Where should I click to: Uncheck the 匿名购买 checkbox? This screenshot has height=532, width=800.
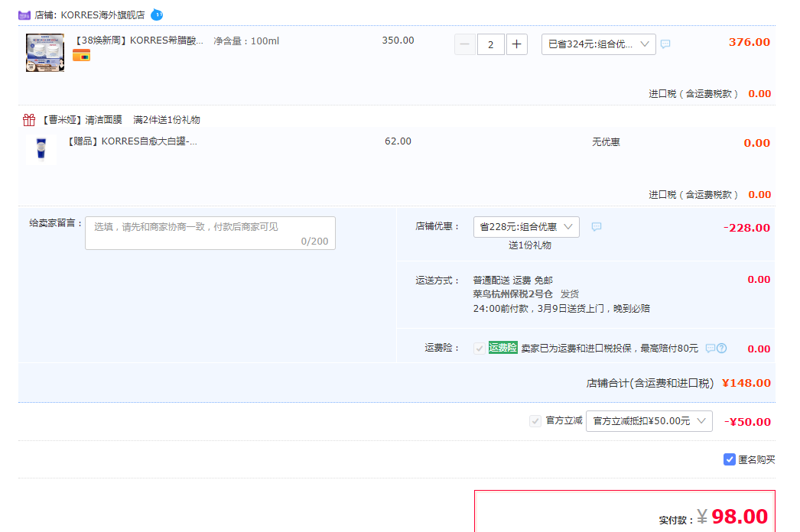[730, 459]
